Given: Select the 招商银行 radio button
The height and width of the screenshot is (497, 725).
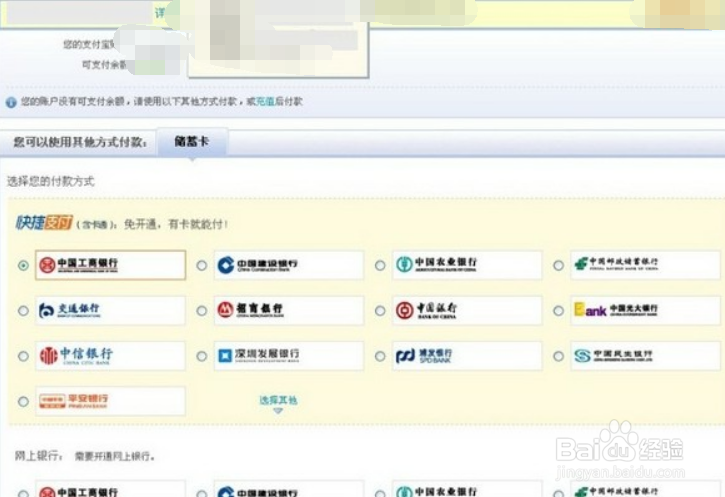Looking at the screenshot, I should pyautogui.click(x=202, y=311).
